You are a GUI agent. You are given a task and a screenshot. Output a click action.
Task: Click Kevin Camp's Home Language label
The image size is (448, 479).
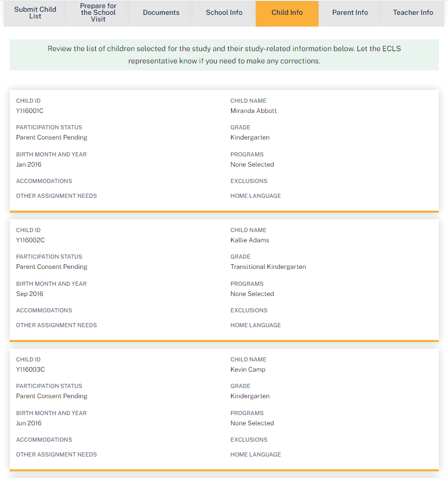256,454
